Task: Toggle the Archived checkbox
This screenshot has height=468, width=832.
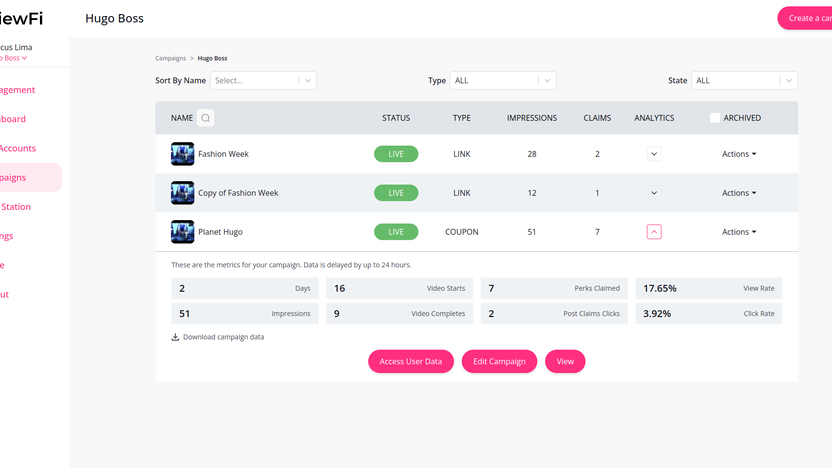Action: (715, 118)
